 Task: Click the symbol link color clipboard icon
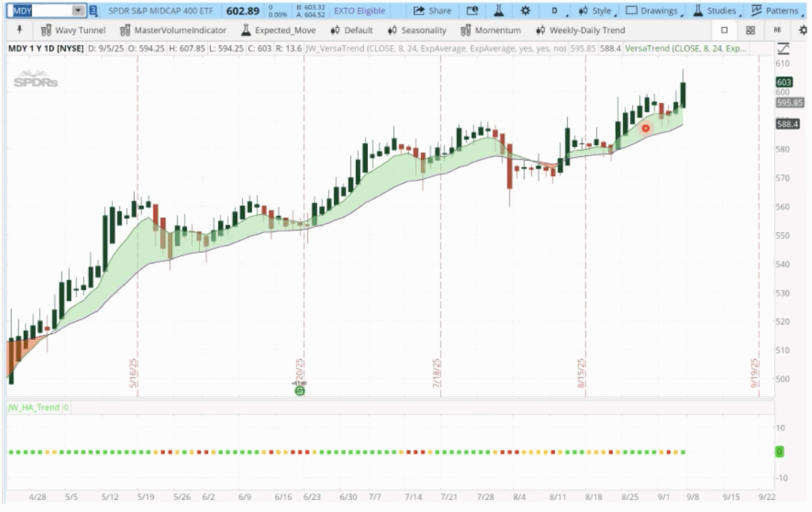point(93,10)
